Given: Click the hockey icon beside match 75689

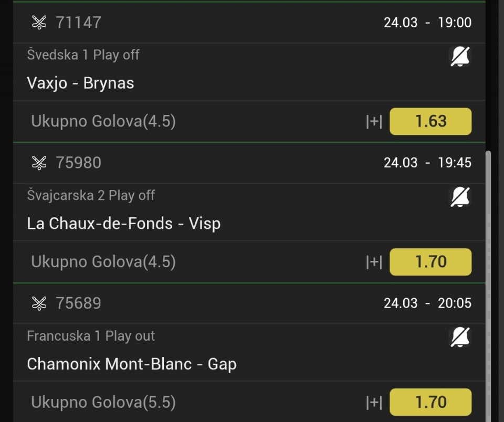Looking at the screenshot, I should point(39,303).
